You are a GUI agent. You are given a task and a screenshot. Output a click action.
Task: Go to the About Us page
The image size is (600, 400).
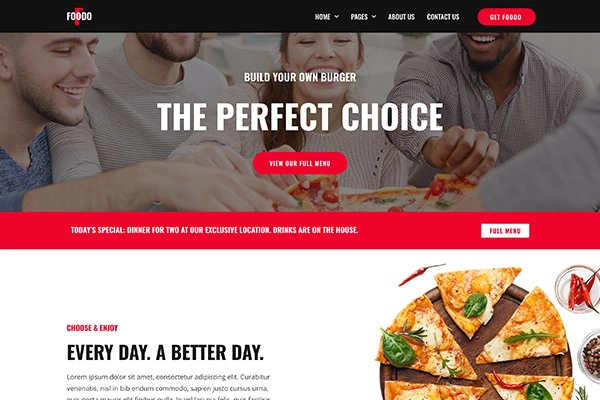[401, 17]
